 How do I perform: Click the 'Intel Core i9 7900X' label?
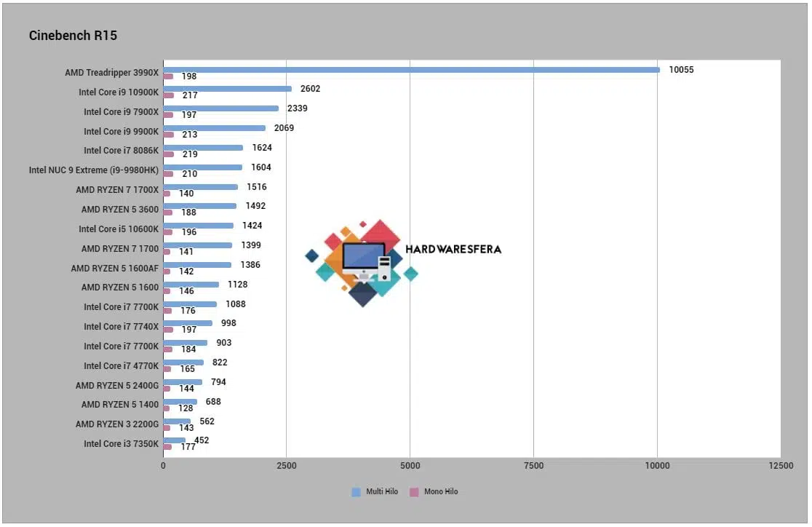(122, 112)
